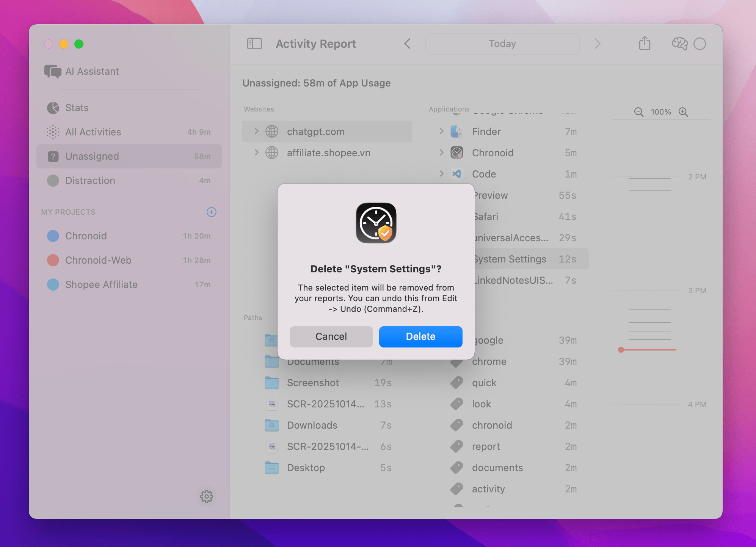Image resolution: width=756 pixels, height=547 pixels.
Task: Expand the Code application row
Action: [441, 174]
